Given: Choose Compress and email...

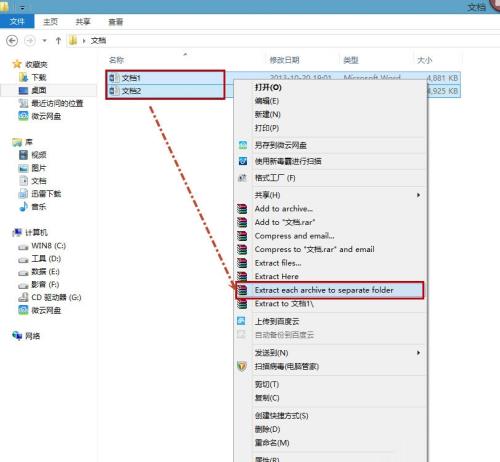Looking at the screenshot, I should click(x=294, y=236).
